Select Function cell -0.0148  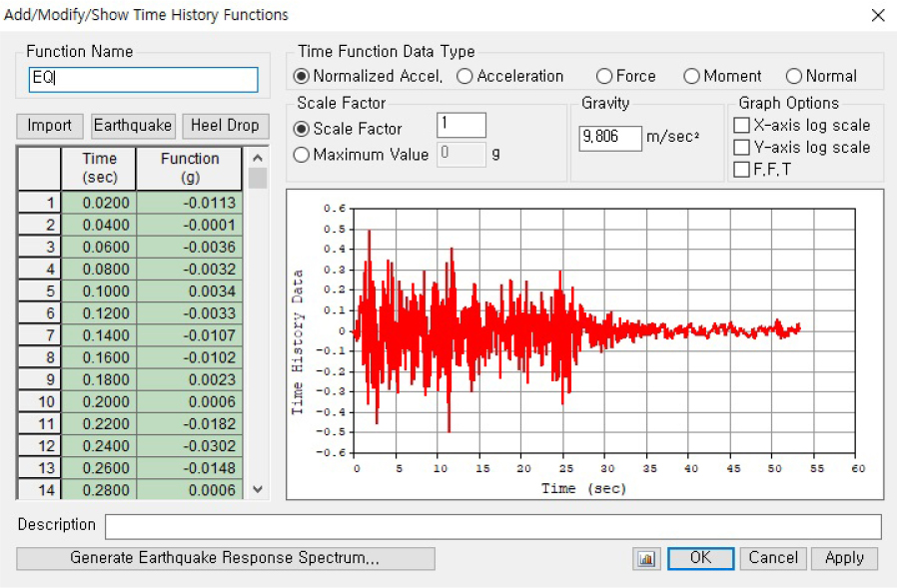(x=190, y=468)
